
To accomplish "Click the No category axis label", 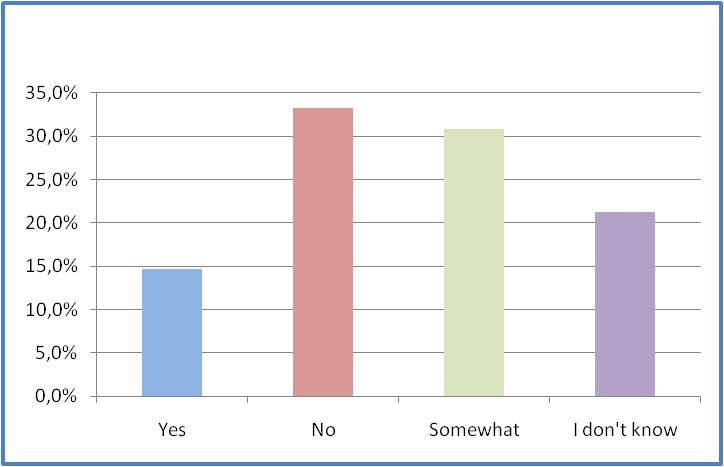I will click(x=323, y=430).
